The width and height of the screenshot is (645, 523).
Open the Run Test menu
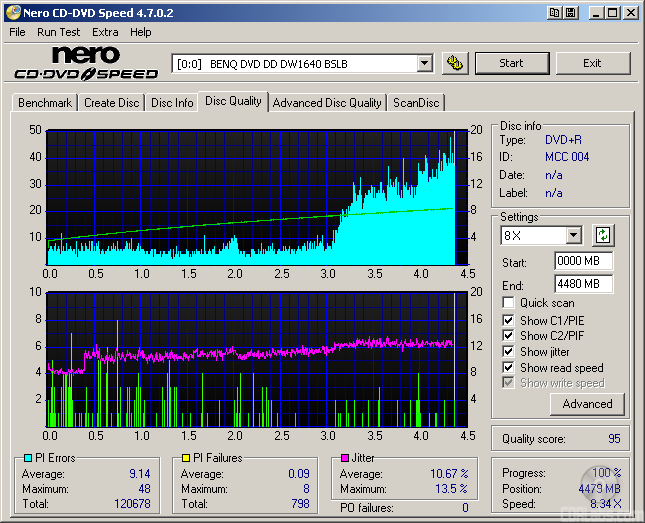click(x=58, y=32)
